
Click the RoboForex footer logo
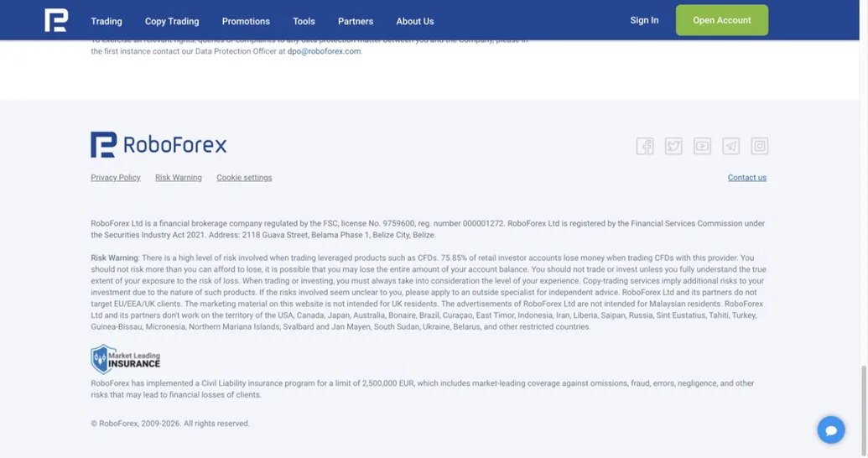click(x=159, y=145)
